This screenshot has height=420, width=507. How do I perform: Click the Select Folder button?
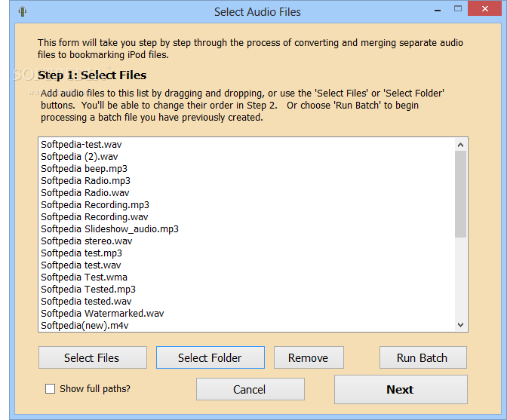tap(210, 357)
